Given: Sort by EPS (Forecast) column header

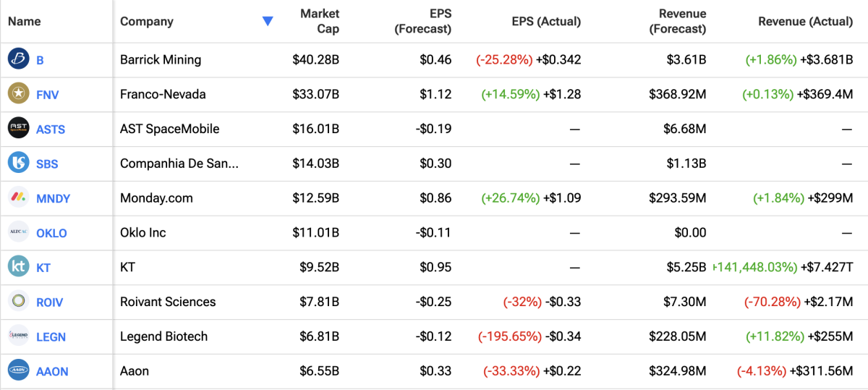Looking at the screenshot, I should point(422,22).
